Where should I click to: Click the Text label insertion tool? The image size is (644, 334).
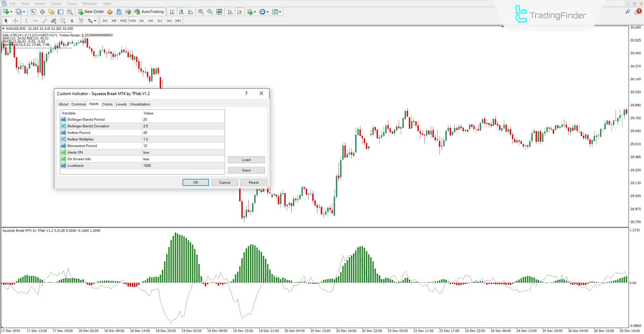pos(81,21)
